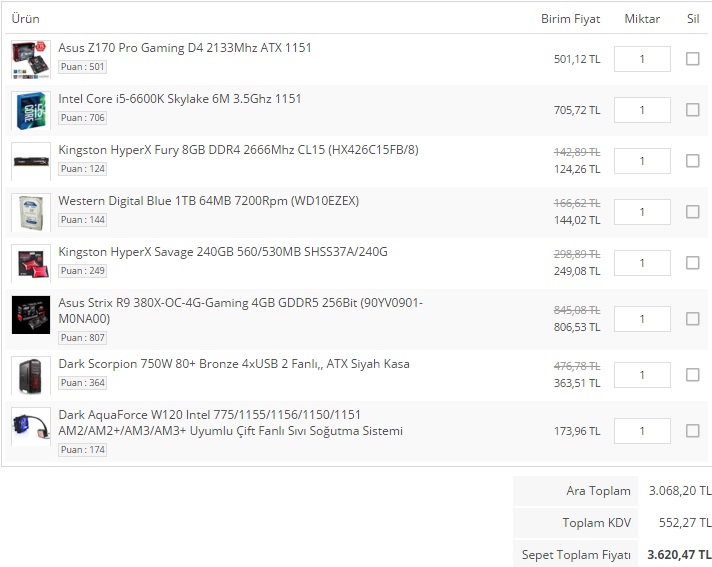This screenshot has width=712, height=567.
Task: Click the Dark Scorpion case thumbnail
Action: [x=31, y=375]
